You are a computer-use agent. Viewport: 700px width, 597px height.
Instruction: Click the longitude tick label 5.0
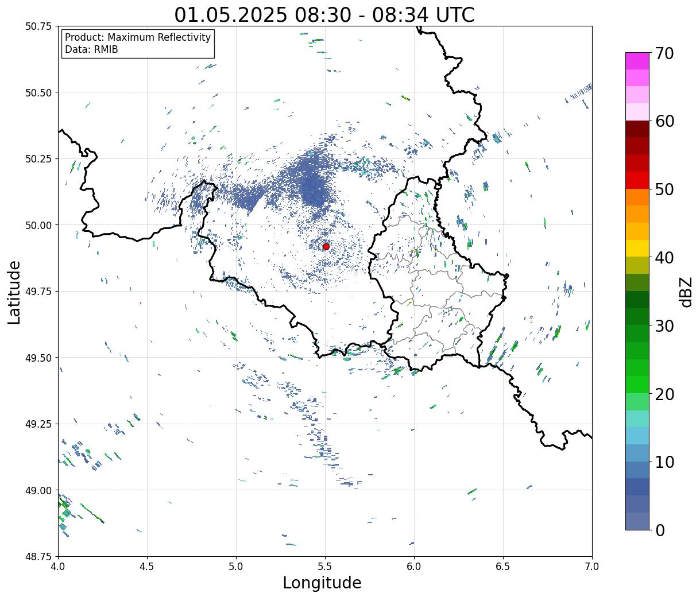236,566
